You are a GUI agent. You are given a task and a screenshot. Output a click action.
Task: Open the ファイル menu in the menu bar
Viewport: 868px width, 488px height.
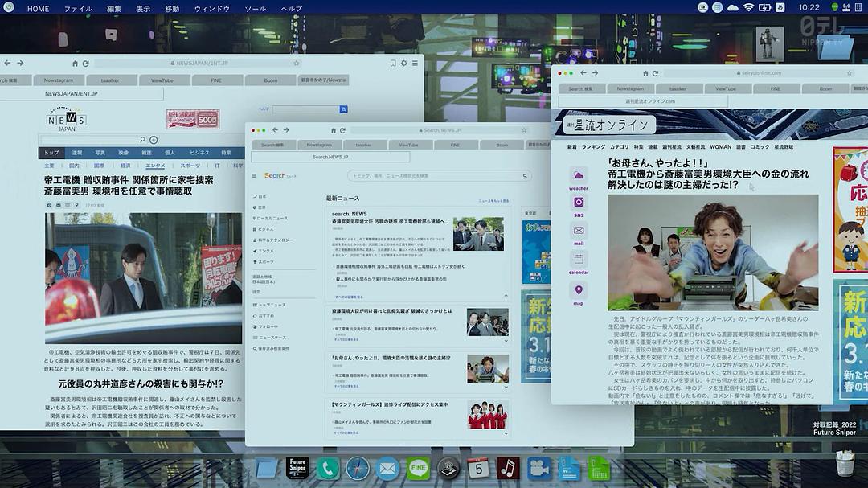pos(78,8)
